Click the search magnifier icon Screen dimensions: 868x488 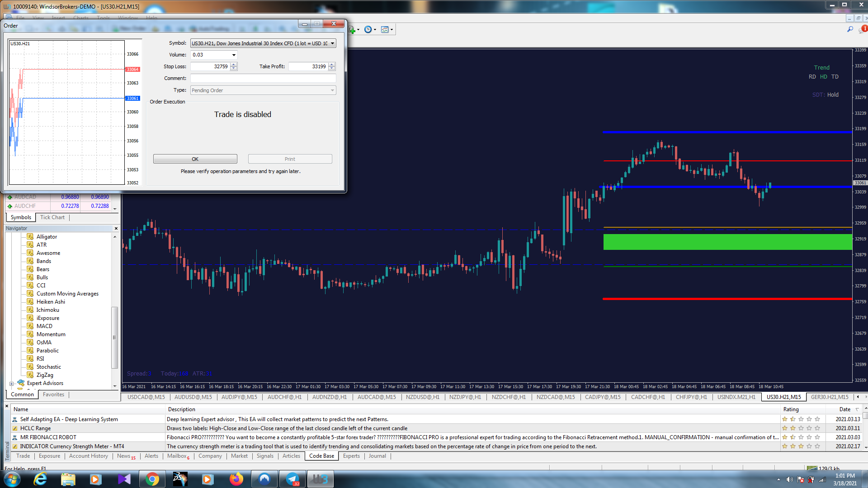click(x=850, y=29)
